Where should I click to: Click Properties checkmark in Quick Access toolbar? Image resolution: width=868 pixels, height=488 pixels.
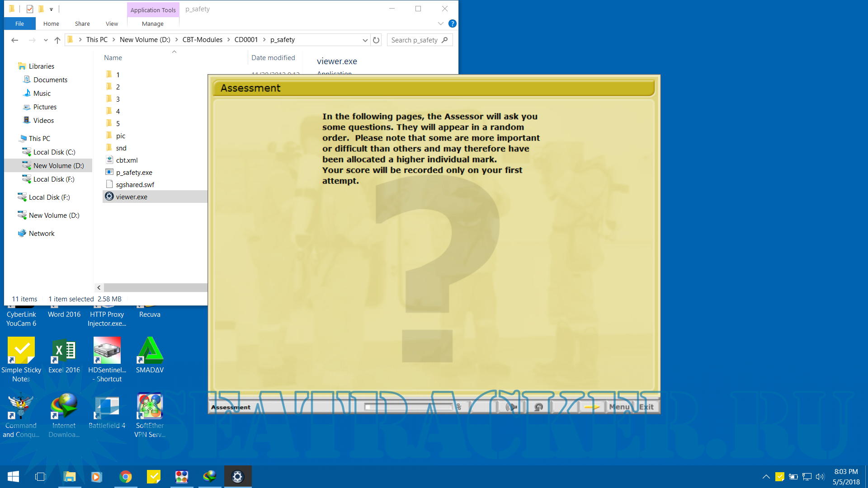pos(30,9)
